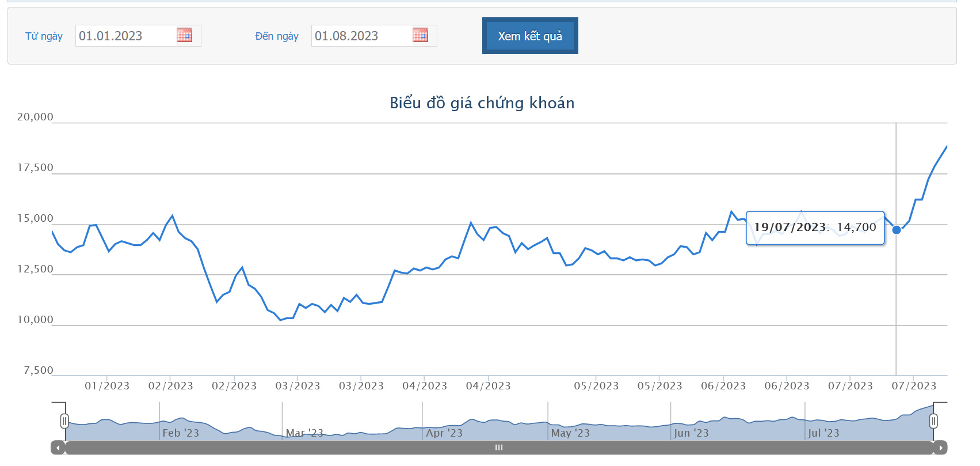This screenshot has height=466, width=980.
Task: Click May '23 in the navigator timeline
Action: click(x=570, y=433)
